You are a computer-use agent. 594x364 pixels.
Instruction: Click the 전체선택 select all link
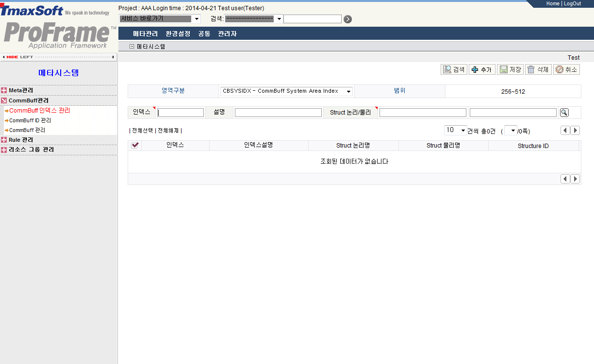point(142,131)
